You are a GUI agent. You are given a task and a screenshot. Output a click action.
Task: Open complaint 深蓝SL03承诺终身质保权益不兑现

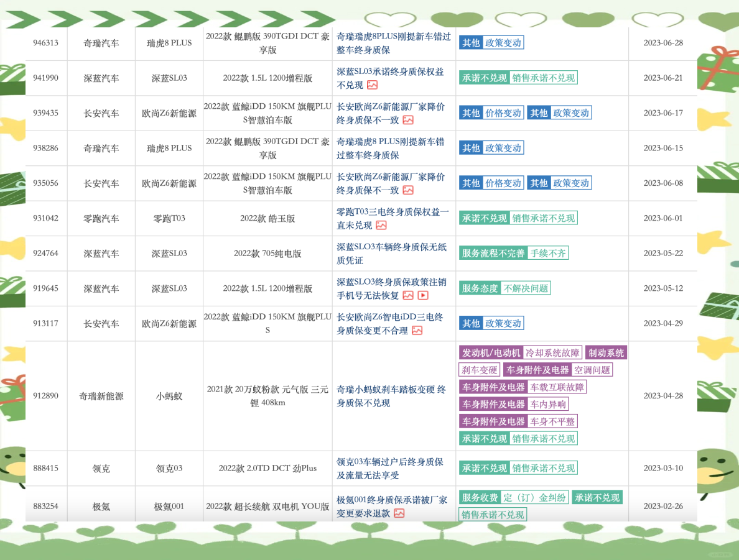[x=390, y=78]
